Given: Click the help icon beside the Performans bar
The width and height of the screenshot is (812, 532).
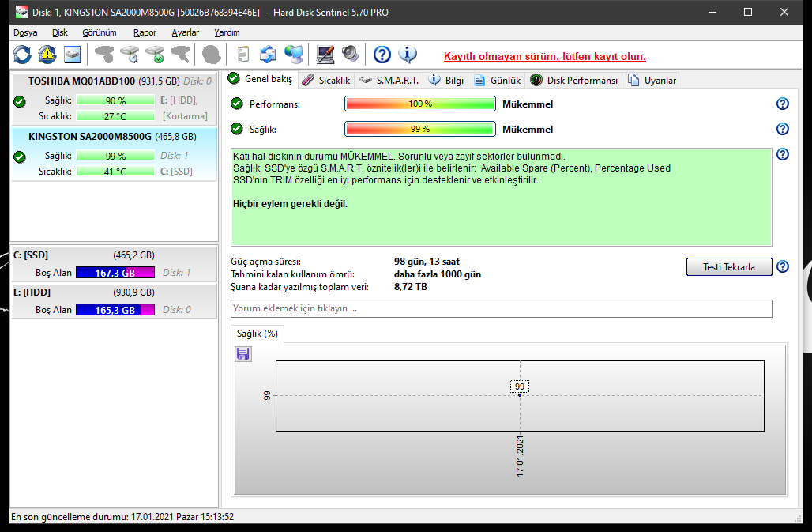Looking at the screenshot, I should point(783,104).
